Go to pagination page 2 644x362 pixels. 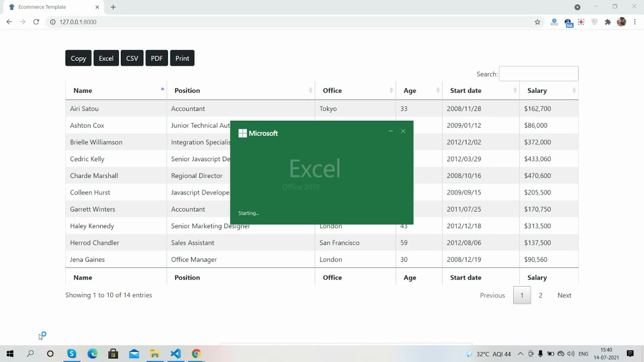click(540, 295)
